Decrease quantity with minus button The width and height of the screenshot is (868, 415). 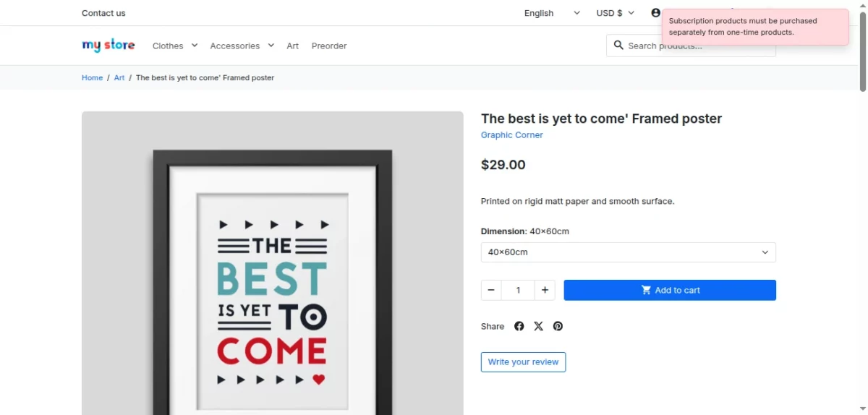tap(491, 290)
